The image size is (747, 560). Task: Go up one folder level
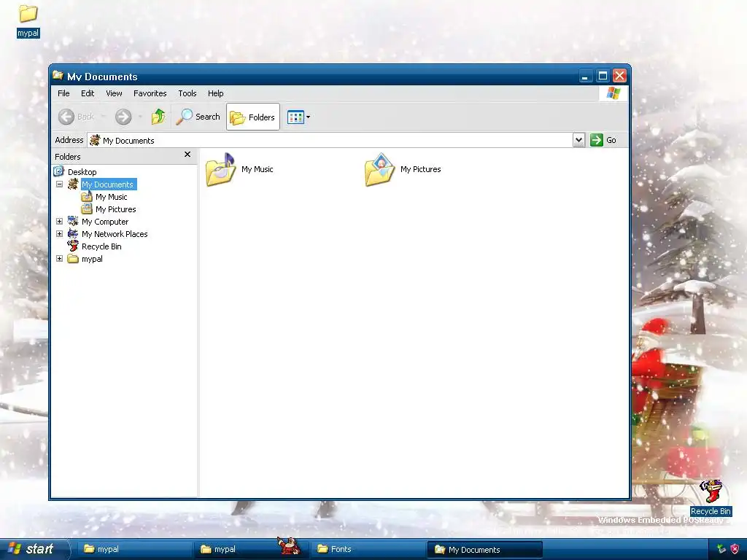pyautogui.click(x=158, y=117)
